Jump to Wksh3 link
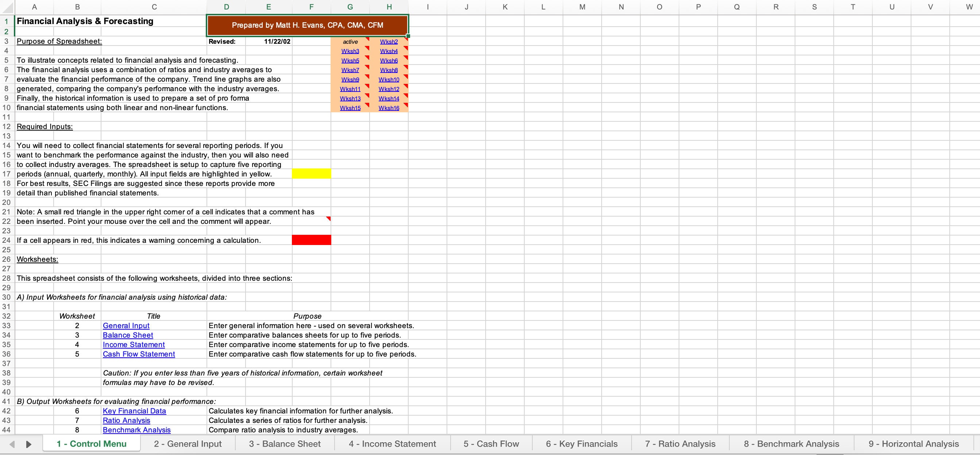The width and height of the screenshot is (980, 455). 350,51
